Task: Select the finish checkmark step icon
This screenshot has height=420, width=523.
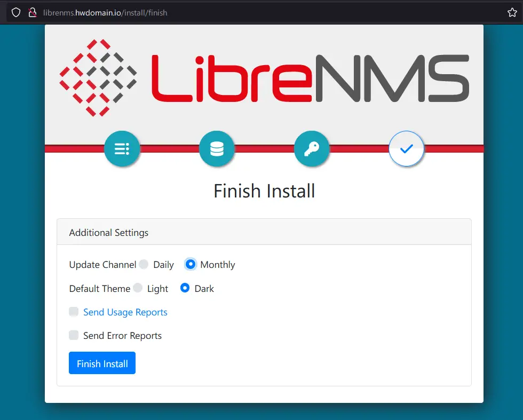Action: [406, 149]
